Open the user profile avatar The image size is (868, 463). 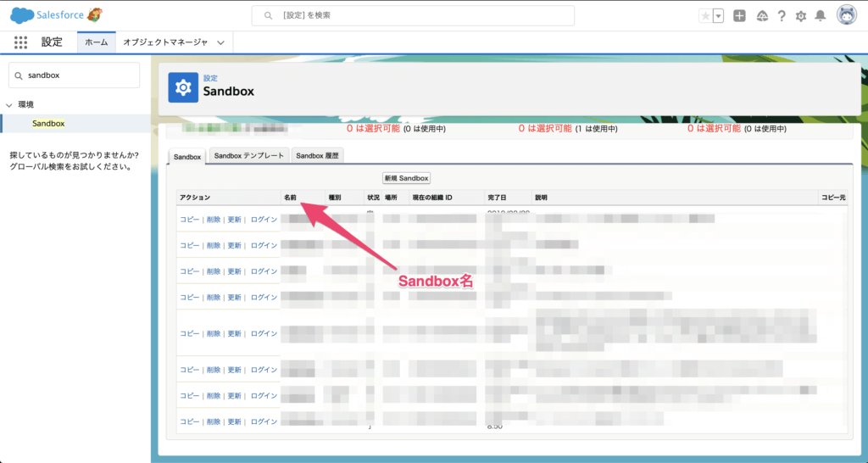tap(847, 15)
